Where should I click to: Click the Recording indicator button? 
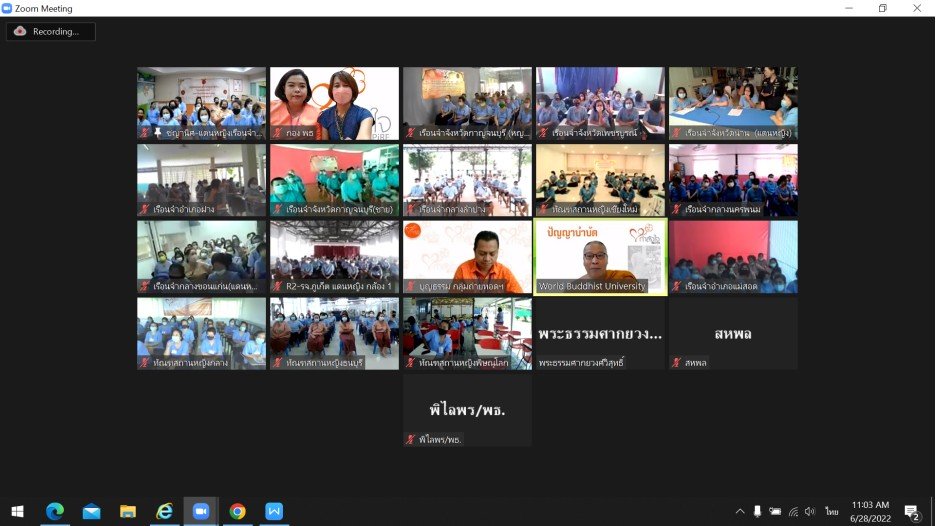click(x=51, y=32)
